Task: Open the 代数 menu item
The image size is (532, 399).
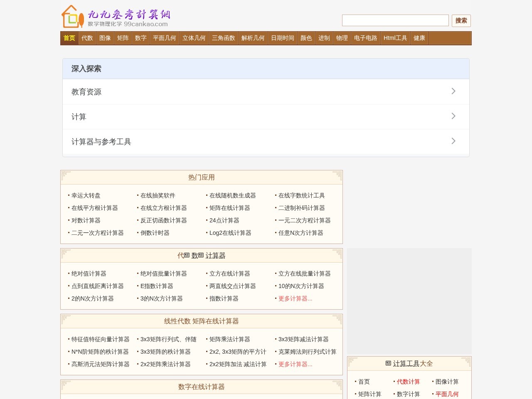Action: click(x=87, y=38)
